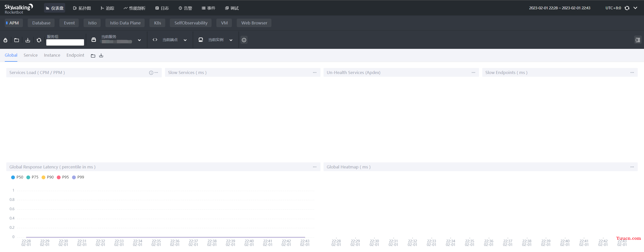This screenshot has width=644, height=252.
Task: Click the Global Response Latency panel title
Action: click(x=52, y=167)
